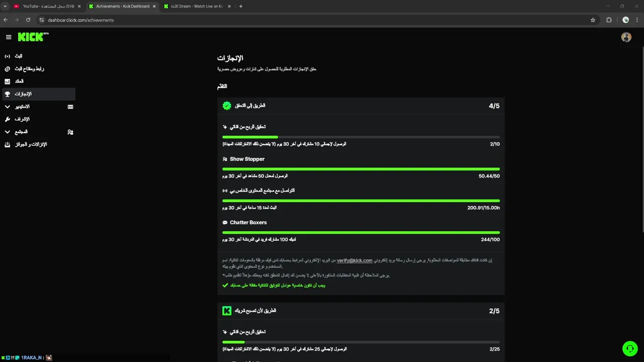The width and height of the screenshot is (644, 362).
Task: Open the green support chat bubble
Action: tap(629, 348)
